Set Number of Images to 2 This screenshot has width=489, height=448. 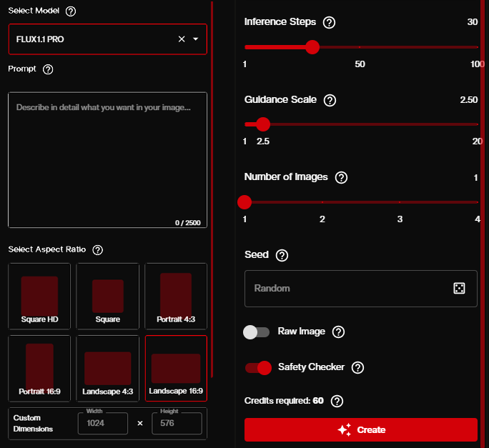pyautogui.click(x=322, y=202)
